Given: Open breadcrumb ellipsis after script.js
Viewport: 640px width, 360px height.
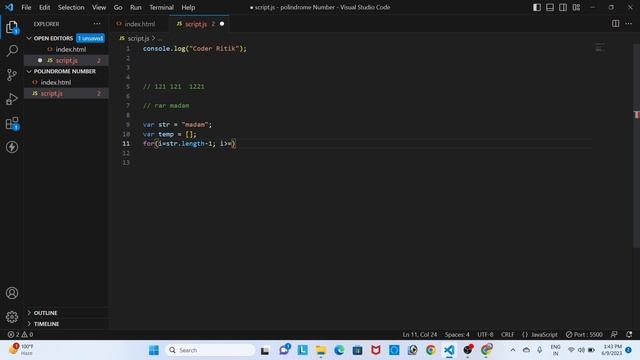Looking at the screenshot, I should point(160,38).
